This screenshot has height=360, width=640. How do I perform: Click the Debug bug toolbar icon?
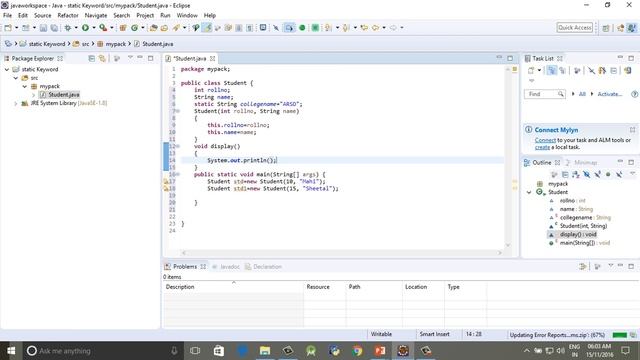pos(68,28)
